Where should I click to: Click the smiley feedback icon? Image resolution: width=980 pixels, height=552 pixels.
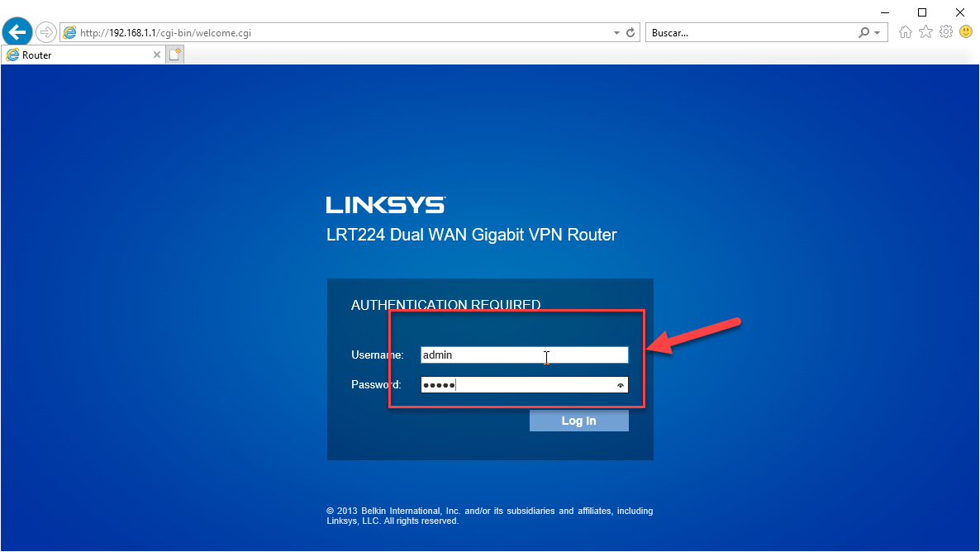[x=965, y=32]
